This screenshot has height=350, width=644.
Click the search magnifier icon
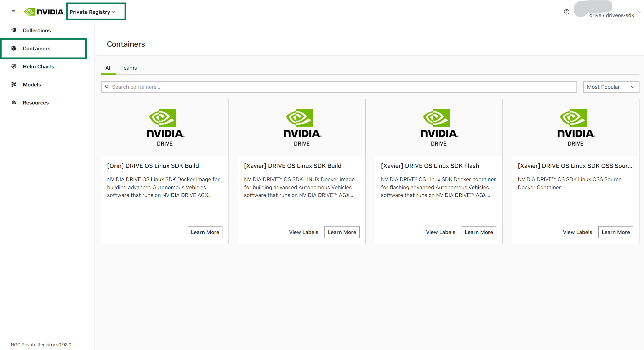coord(107,87)
